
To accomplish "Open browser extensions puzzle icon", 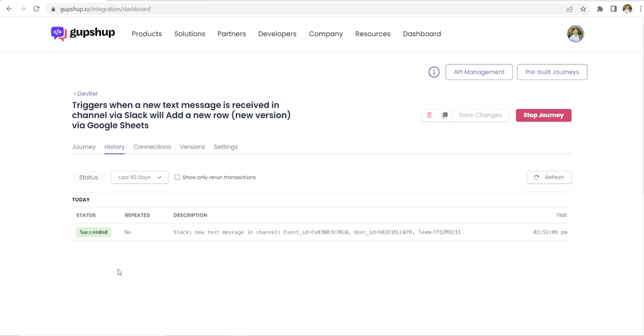I will 601,9.
